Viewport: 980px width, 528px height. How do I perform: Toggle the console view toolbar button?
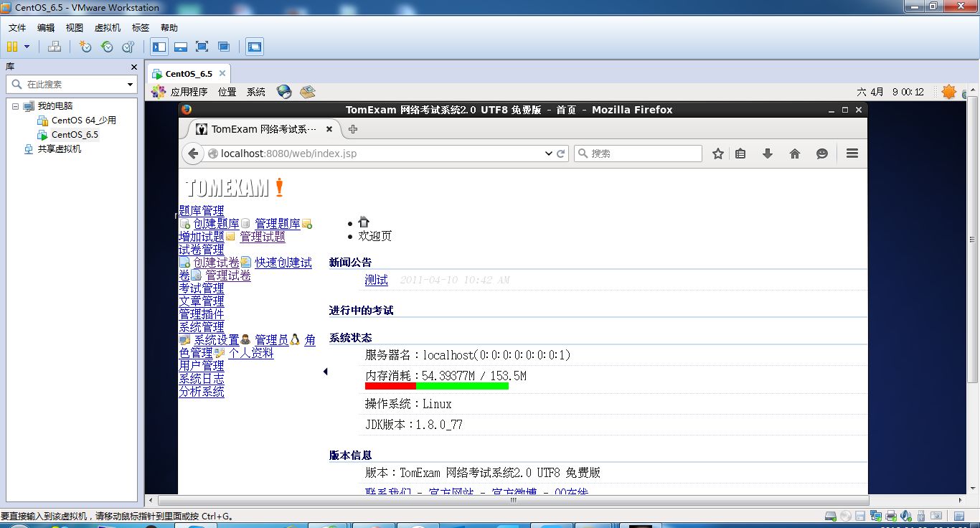[x=254, y=47]
